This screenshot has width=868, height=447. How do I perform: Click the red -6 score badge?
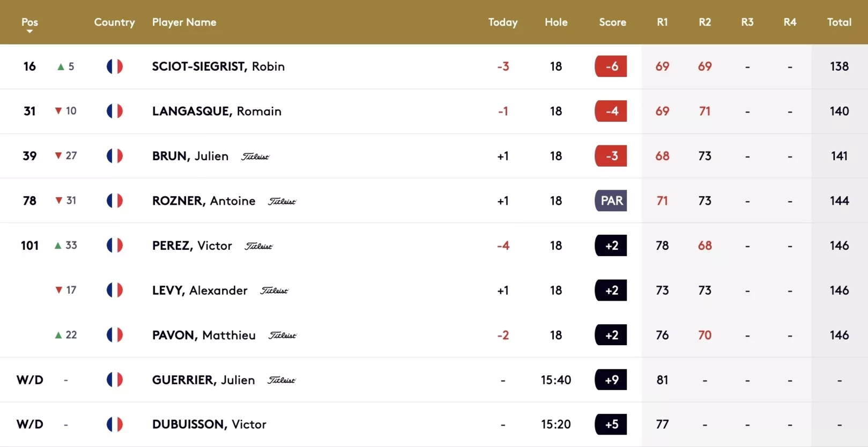[611, 66]
